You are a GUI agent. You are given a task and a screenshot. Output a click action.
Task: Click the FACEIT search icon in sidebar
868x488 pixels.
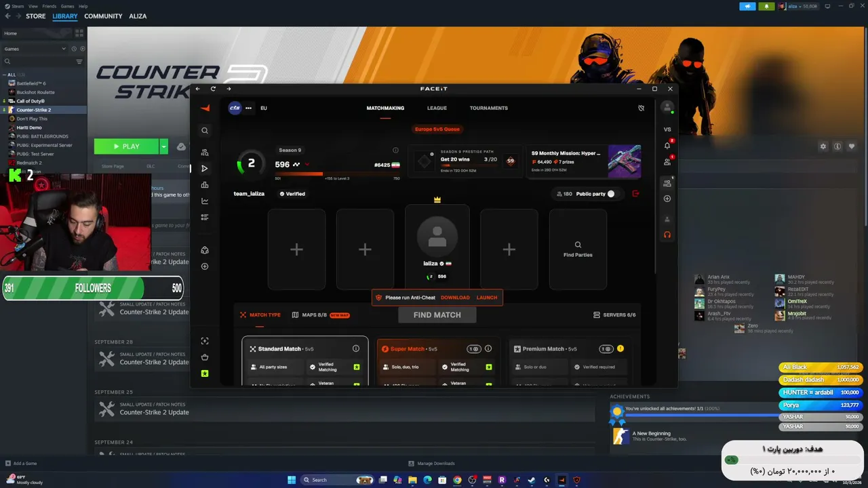pyautogui.click(x=205, y=131)
